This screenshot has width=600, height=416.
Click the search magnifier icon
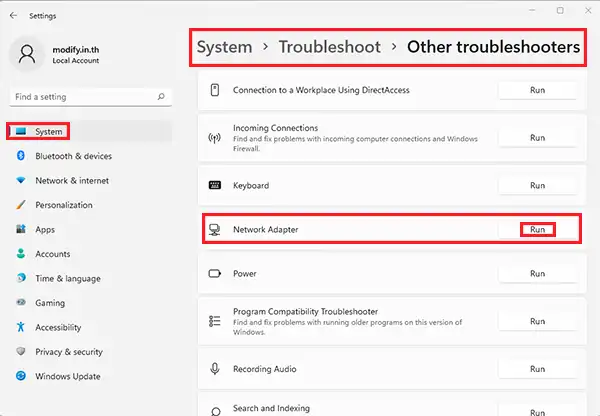[x=161, y=96]
